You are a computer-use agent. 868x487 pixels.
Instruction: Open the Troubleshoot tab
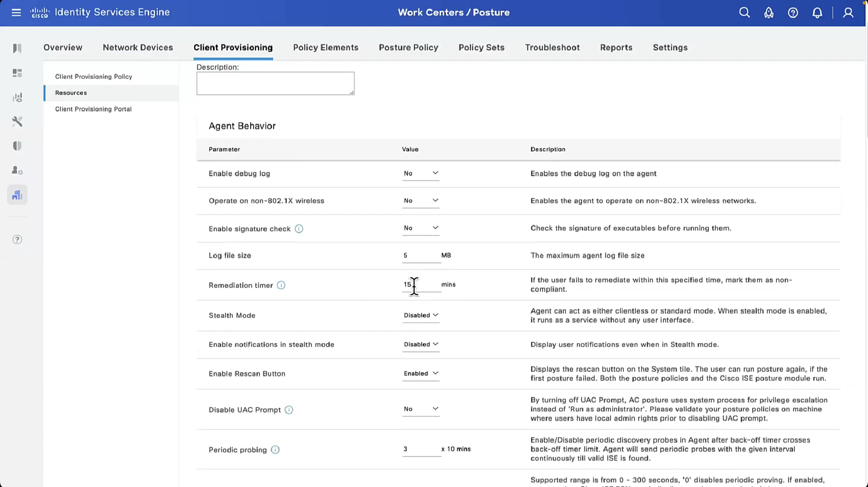[x=552, y=47]
